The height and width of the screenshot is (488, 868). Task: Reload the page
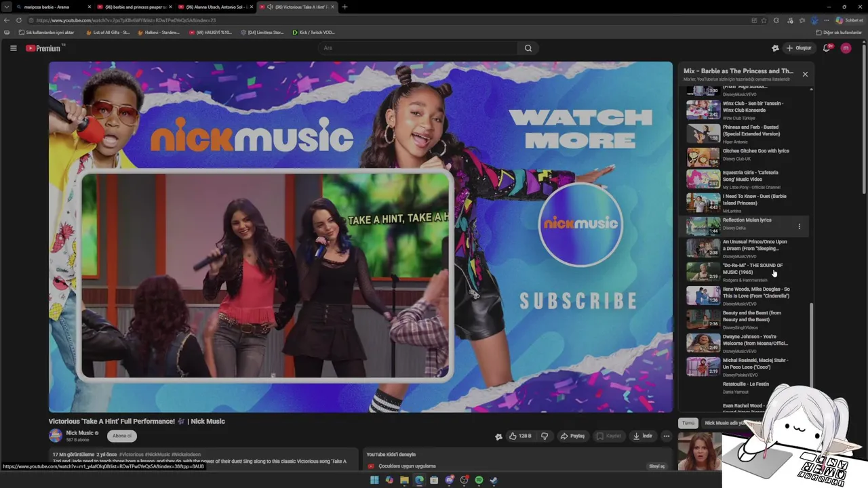tap(19, 20)
